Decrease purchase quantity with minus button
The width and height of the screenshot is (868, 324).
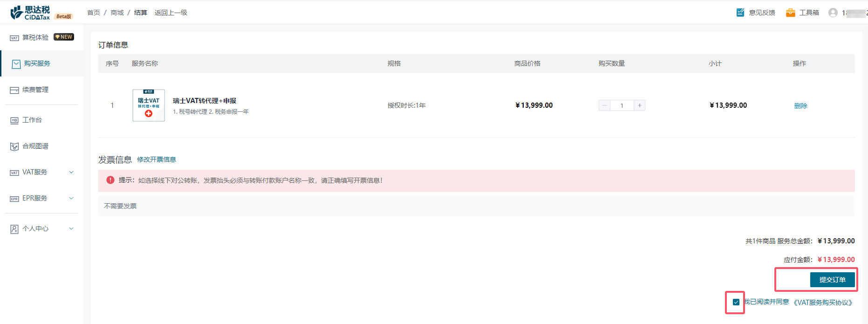[604, 105]
